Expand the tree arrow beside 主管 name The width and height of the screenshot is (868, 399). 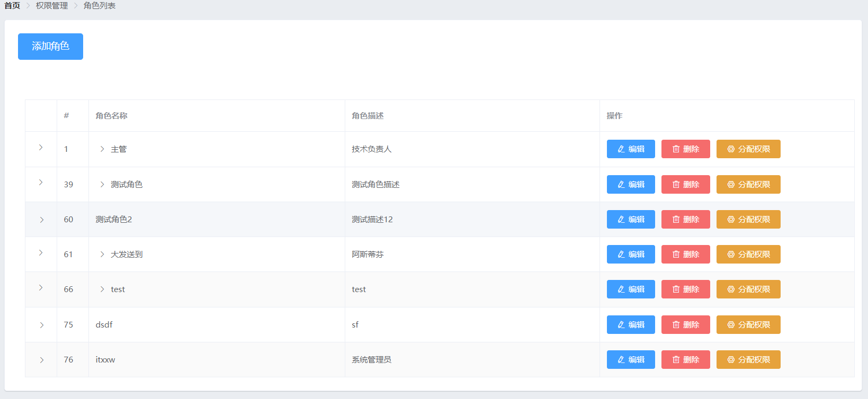click(x=102, y=149)
